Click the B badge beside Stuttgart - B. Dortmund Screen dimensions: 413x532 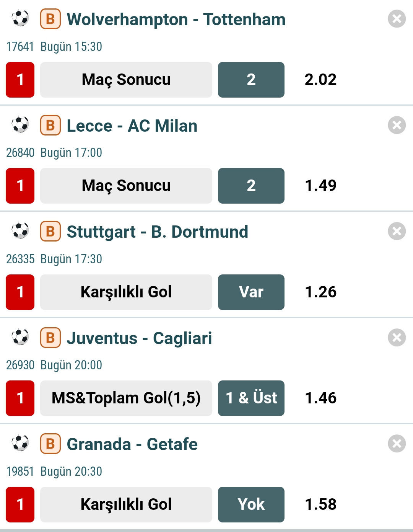pyautogui.click(x=50, y=232)
